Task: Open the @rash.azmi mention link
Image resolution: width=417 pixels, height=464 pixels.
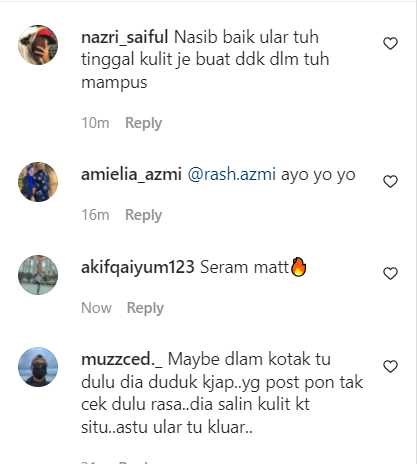Action: (x=232, y=174)
